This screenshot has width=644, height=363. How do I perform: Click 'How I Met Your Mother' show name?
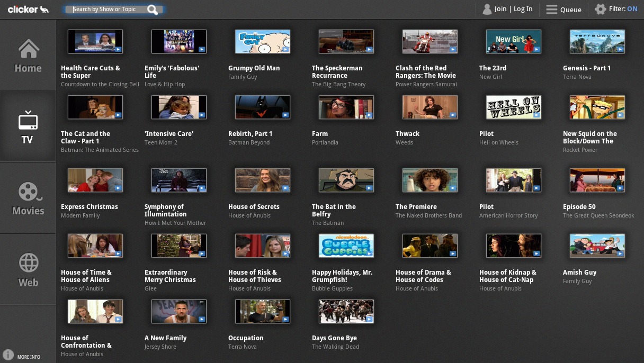[175, 223]
